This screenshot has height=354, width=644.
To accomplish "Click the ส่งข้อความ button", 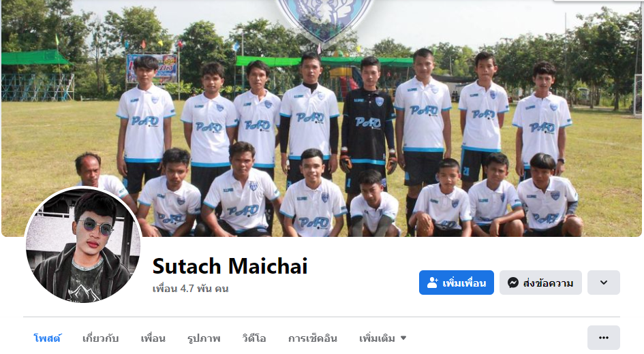I will click(x=540, y=283).
